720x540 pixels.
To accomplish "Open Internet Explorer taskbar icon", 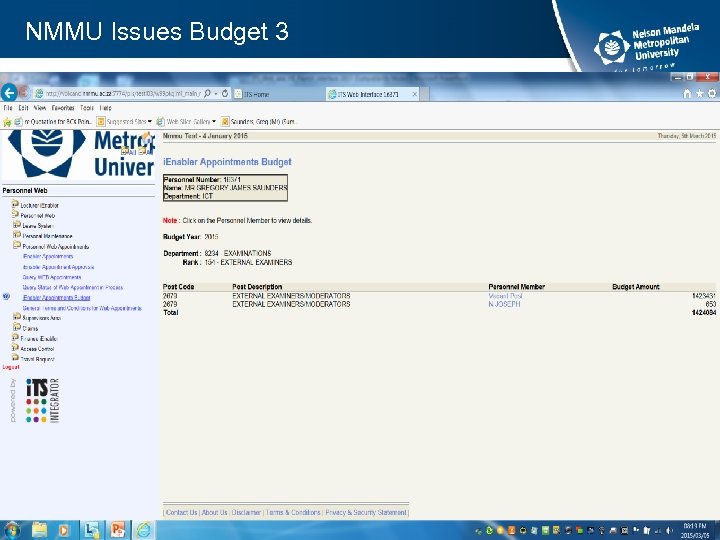I will tap(144, 530).
